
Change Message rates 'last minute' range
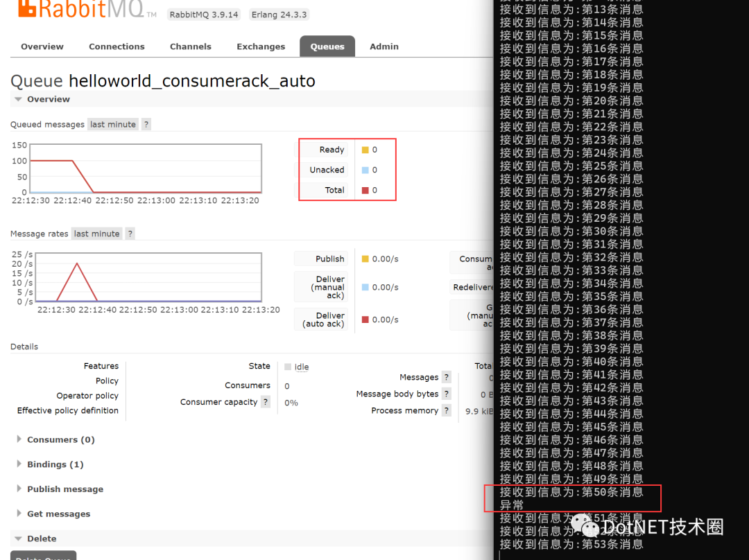tap(96, 234)
